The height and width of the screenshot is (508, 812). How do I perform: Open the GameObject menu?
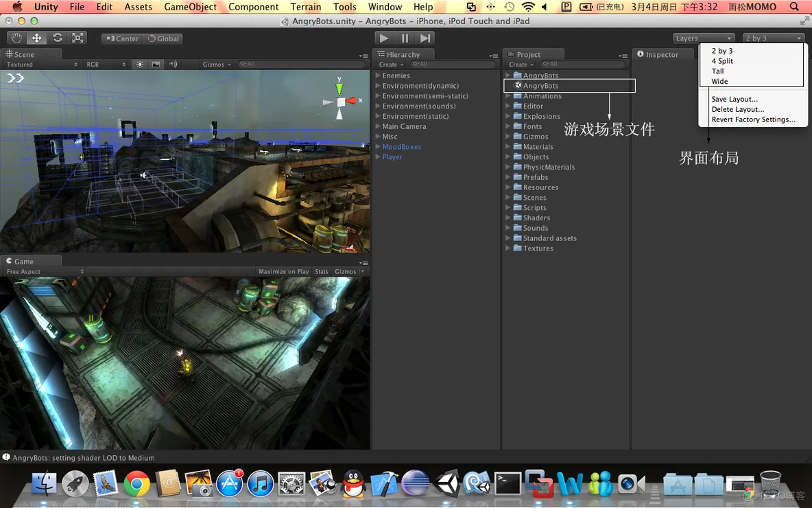point(191,7)
